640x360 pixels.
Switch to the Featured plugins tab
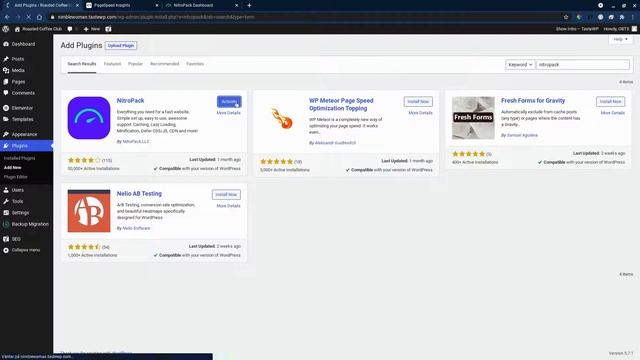[x=112, y=64]
